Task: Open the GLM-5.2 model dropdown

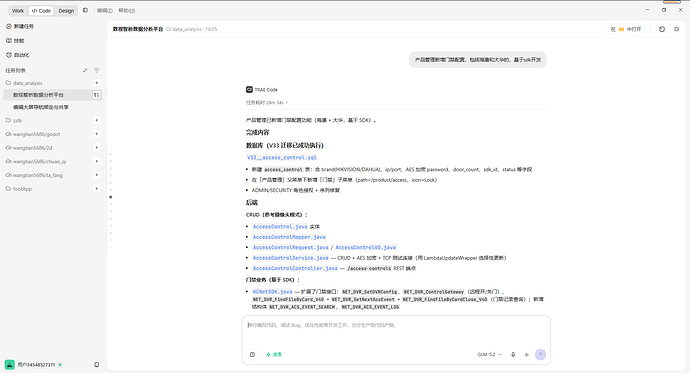Action: (x=489, y=355)
